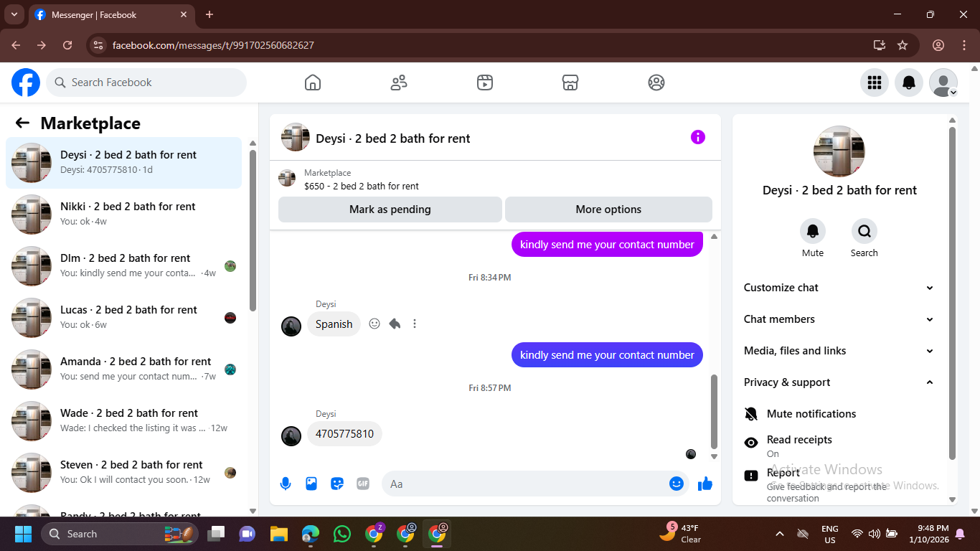Send a thumbs-up like
Viewport: 980px width, 551px height.
coord(705,484)
